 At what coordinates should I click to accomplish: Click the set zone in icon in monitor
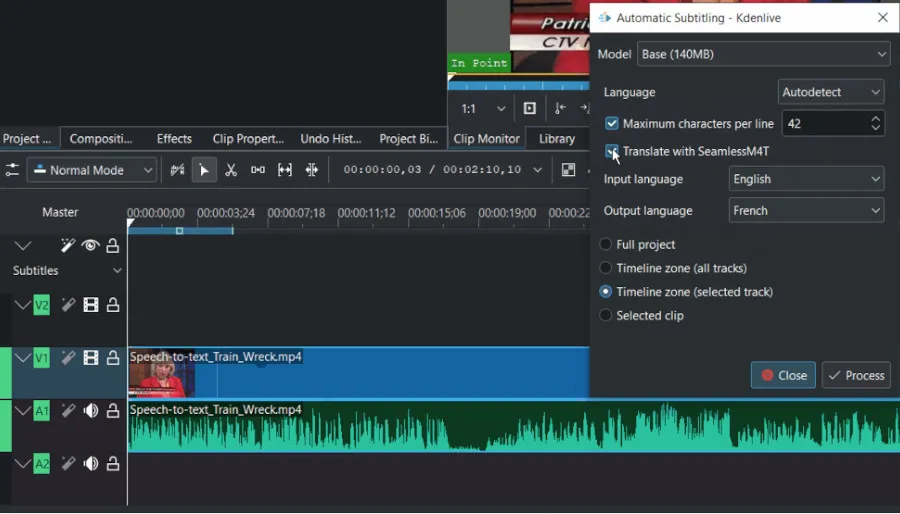tap(560, 108)
